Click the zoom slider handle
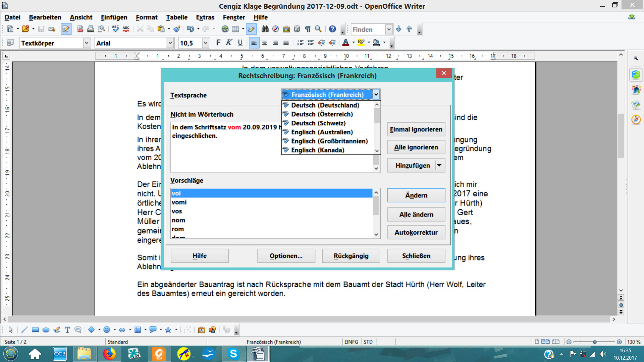The width and height of the screenshot is (644, 362). tap(594, 342)
